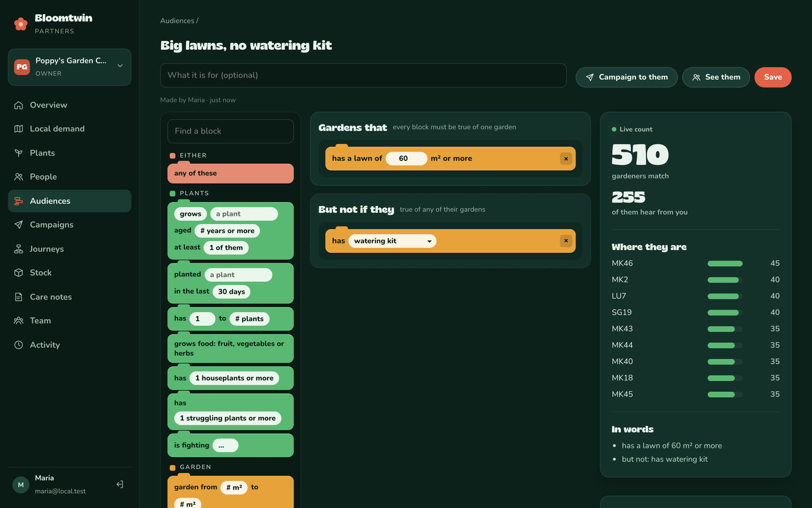Go to Local demand

[70, 129]
